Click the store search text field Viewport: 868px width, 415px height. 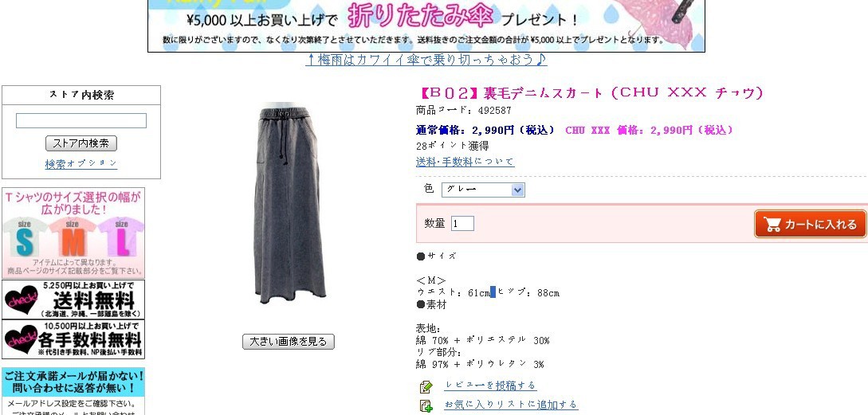pyautogui.click(x=81, y=120)
